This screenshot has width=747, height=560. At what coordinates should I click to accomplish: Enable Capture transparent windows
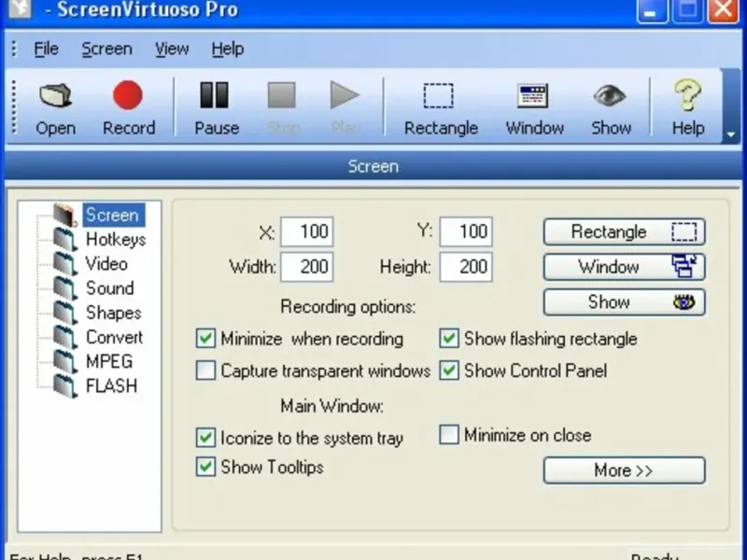[x=205, y=371]
